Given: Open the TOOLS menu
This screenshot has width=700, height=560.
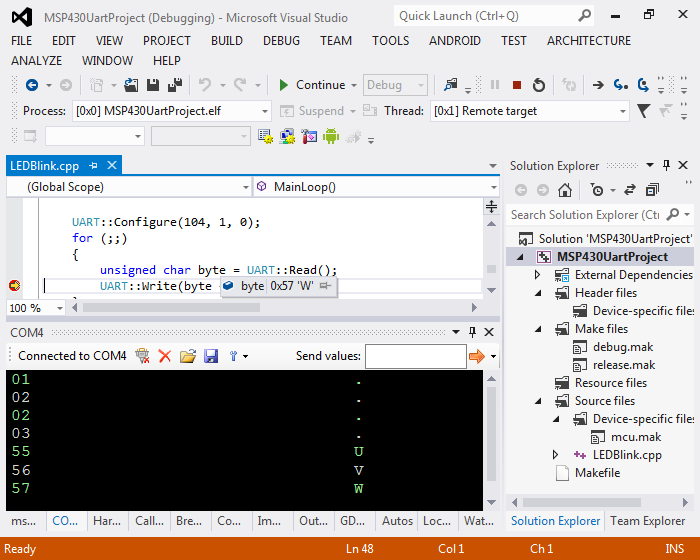Looking at the screenshot, I should point(391,41).
